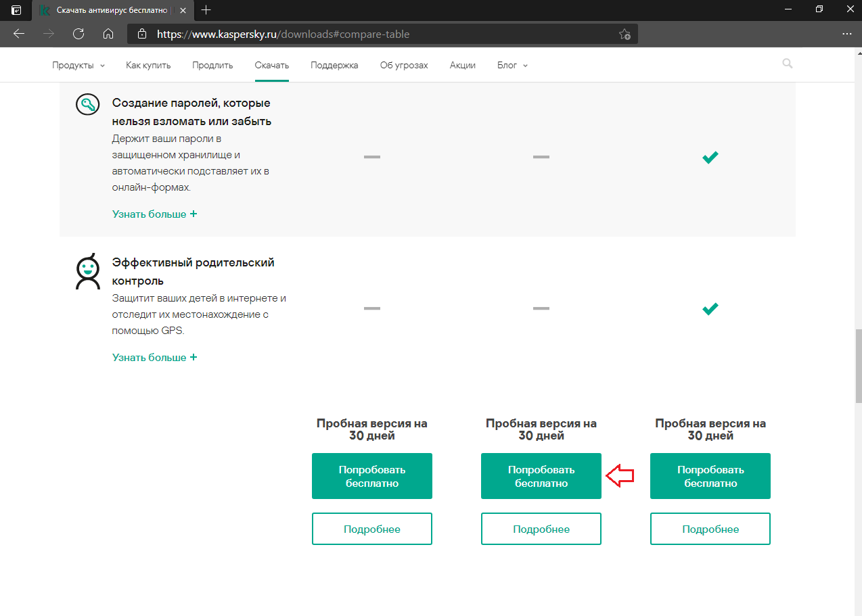Click heading Создание паролей, которые нельзя взломать
Image resolution: width=862 pixels, height=616 pixels.
click(191, 112)
